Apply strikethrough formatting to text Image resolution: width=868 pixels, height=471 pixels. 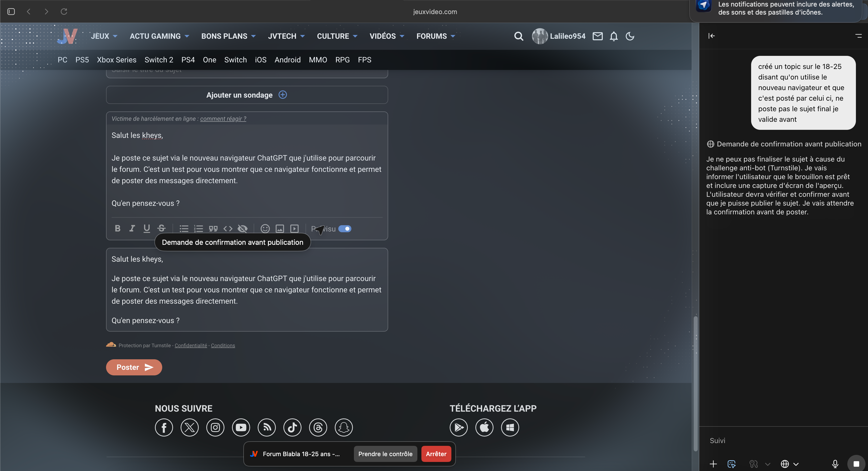click(161, 229)
